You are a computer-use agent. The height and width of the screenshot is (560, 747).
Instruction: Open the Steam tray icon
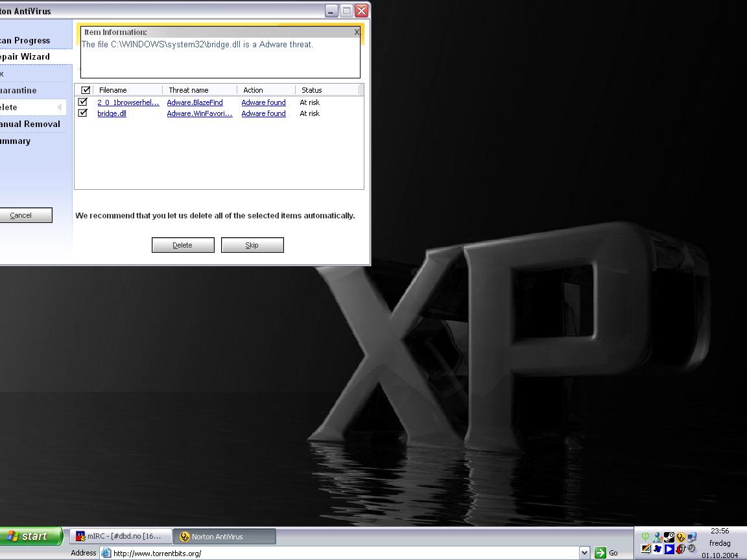coord(669,537)
